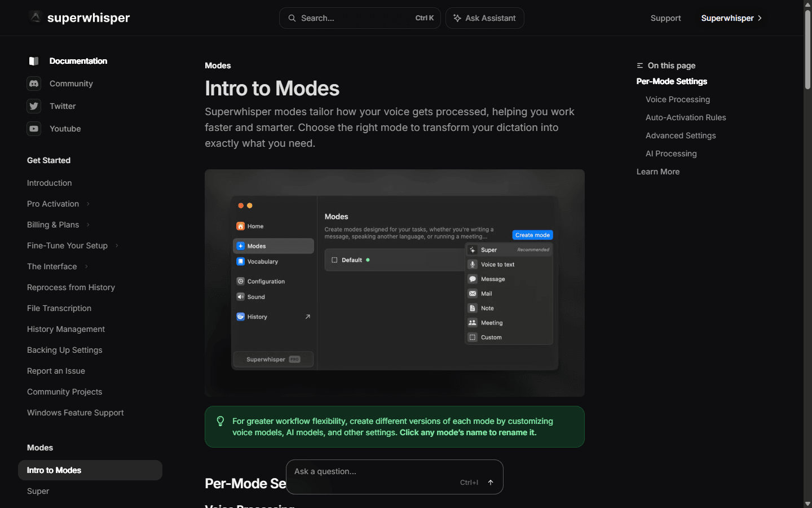Focus the Search field
Viewport: 812px width, 508px height.
coord(360,18)
